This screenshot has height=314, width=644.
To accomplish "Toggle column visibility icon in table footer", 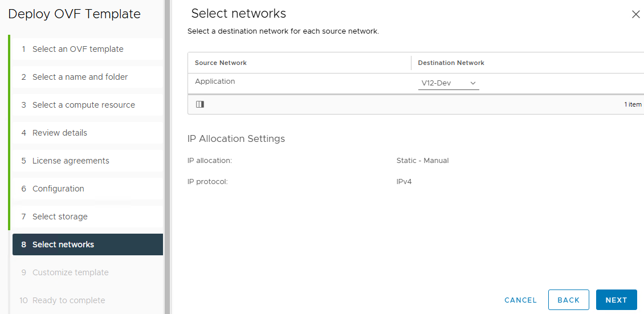I will click(x=200, y=104).
